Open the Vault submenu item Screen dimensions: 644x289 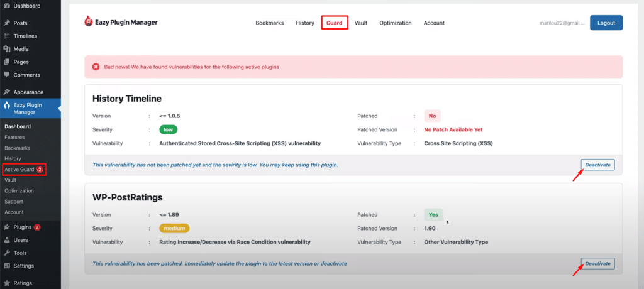coord(10,180)
